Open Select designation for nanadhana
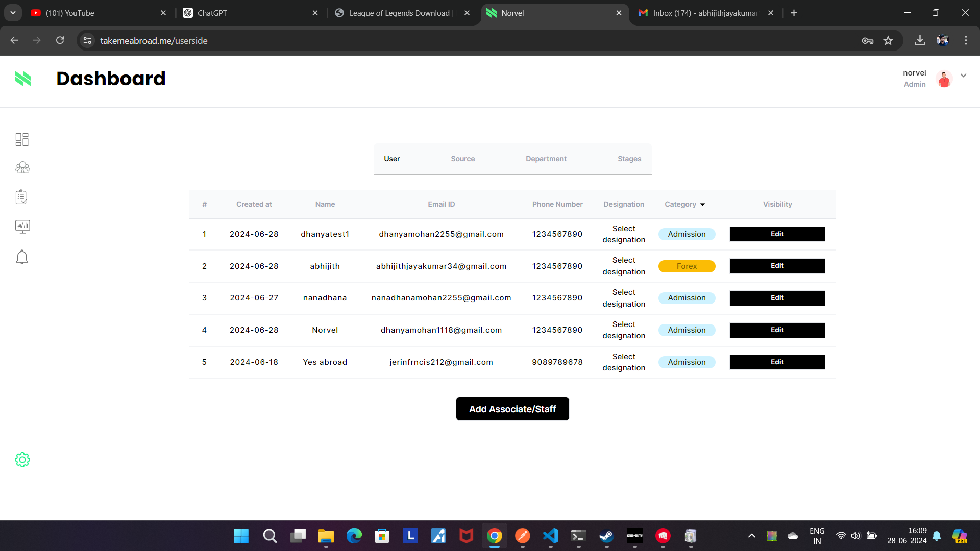The width and height of the screenshot is (980, 551). click(624, 298)
